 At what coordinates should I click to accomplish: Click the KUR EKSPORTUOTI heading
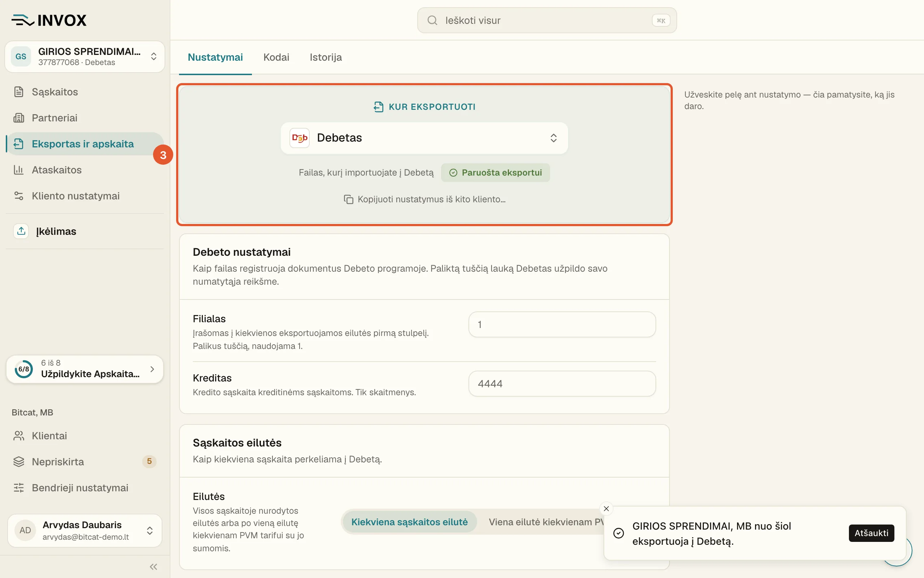pos(432,107)
